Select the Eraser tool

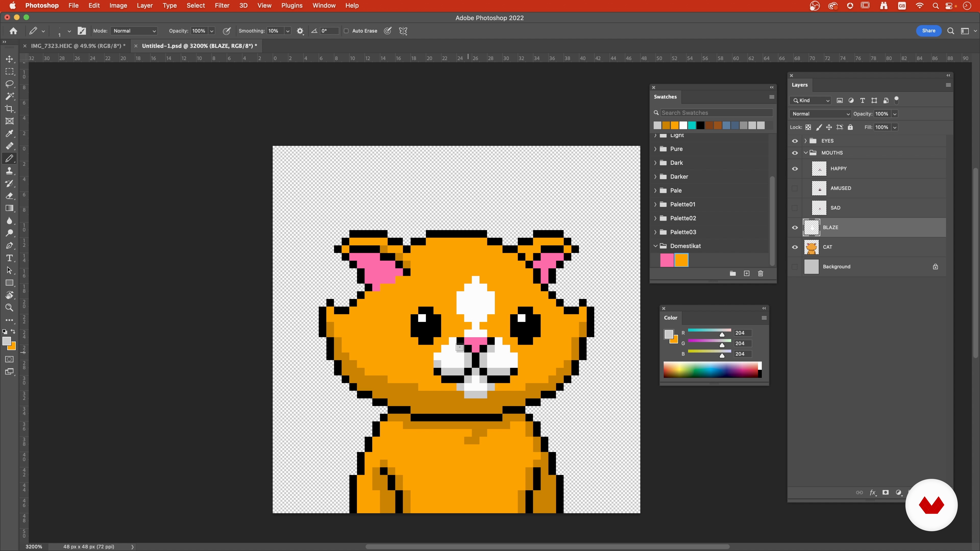pyautogui.click(x=9, y=196)
